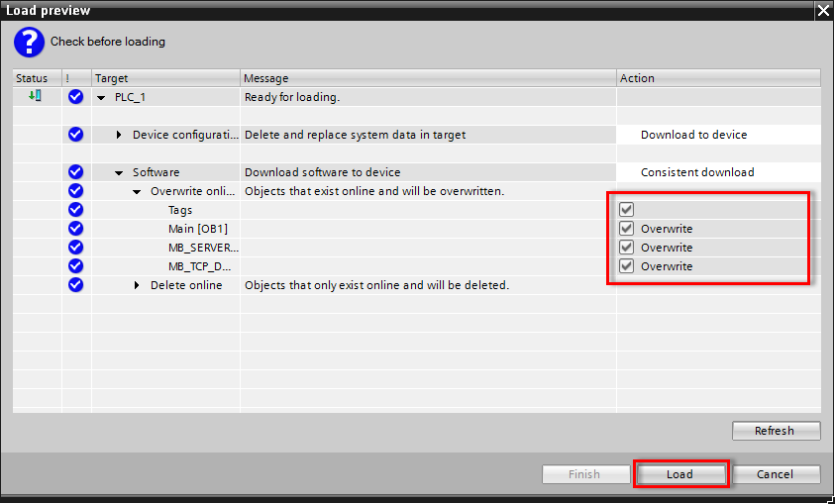Open the Consistent download action dropdown
835x504 pixels.
718,172
